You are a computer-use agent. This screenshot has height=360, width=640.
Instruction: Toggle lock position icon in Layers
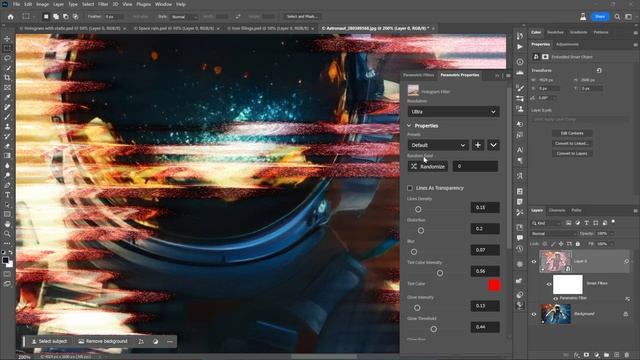(561, 244)
